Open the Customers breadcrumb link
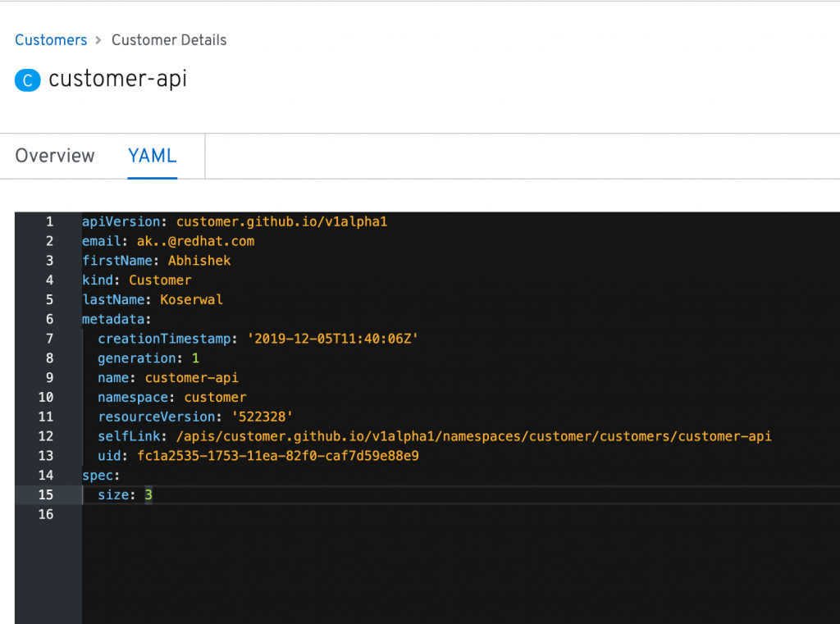840x624 pixels. [x=51, y=40]
